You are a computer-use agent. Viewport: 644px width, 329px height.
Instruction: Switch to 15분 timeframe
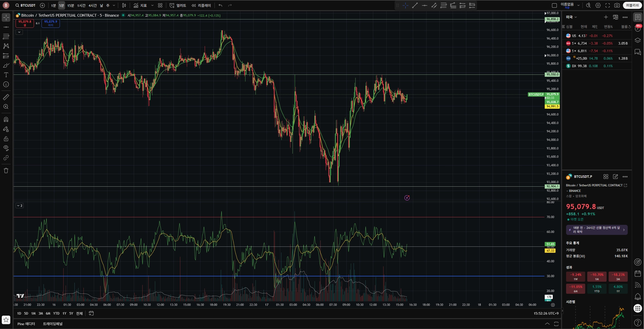70,5
